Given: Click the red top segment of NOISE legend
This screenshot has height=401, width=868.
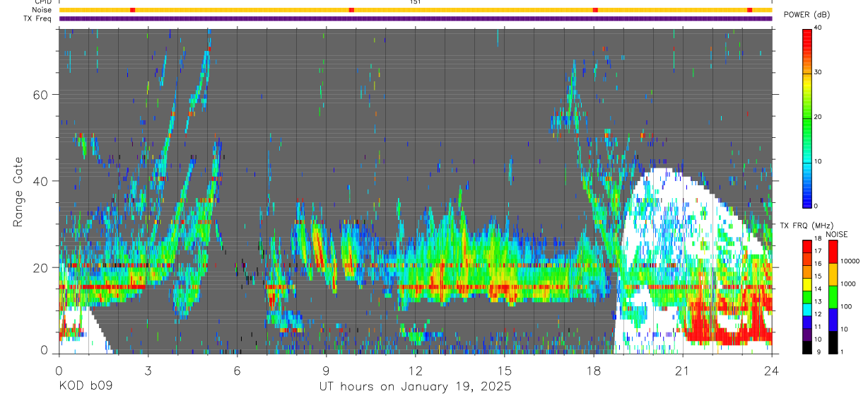Looking at the screenshot, I should tap(833, 251).
